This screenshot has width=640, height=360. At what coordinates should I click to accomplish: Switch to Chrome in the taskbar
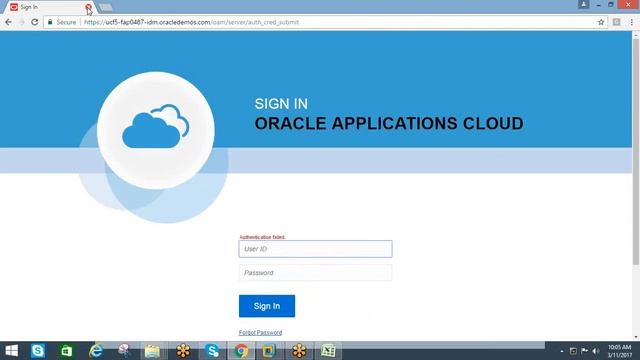coord(241,351)
